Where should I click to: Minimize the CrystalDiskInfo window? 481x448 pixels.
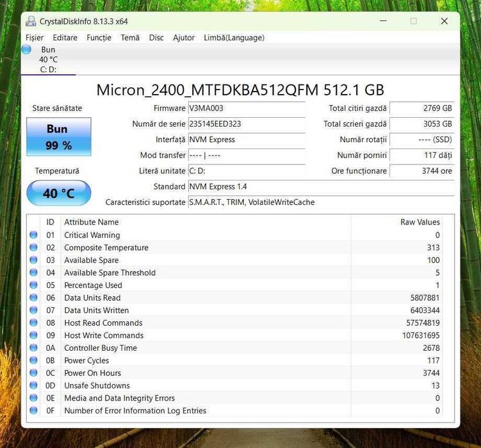[x=383, y=21]
